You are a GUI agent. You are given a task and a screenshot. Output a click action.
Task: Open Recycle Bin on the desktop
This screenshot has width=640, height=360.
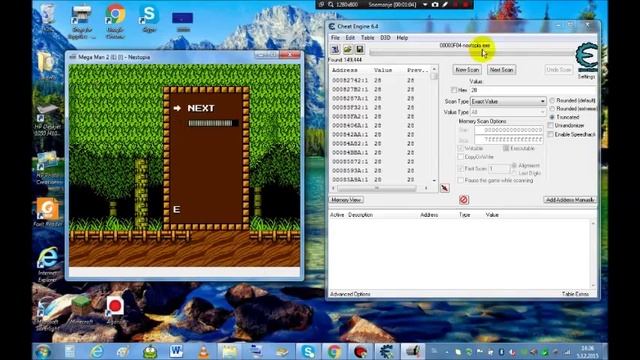tap(48, 17)
